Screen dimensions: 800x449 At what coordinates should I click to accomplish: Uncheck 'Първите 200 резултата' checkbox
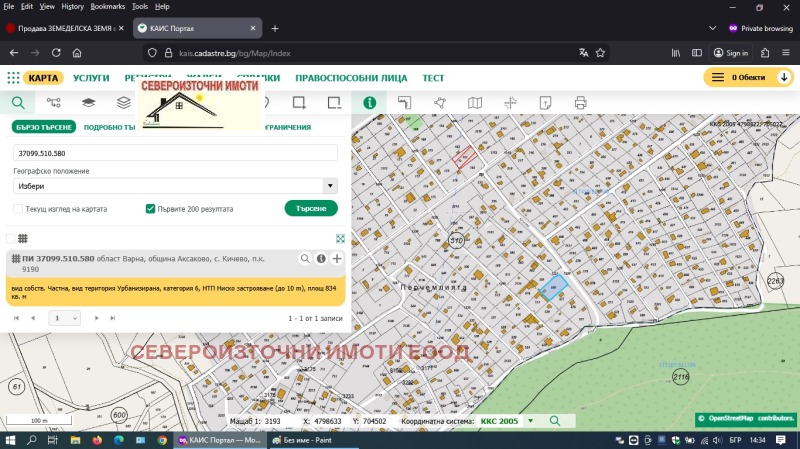(x=150, y=209)
